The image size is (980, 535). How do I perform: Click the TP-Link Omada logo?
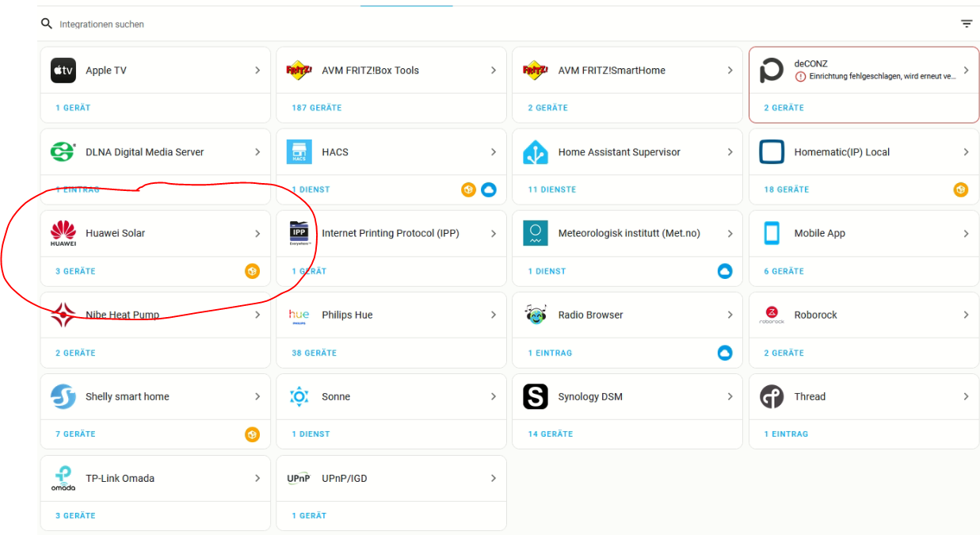point(63,479)
